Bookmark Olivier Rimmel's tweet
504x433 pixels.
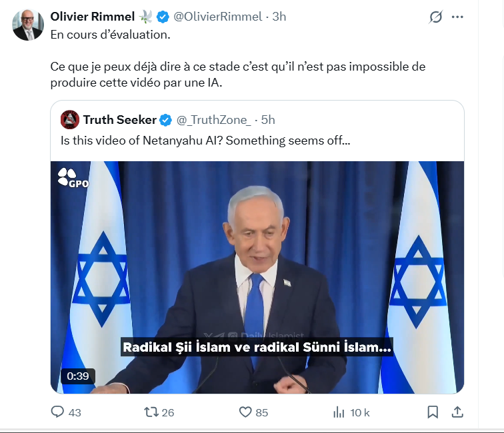(433, 412)
